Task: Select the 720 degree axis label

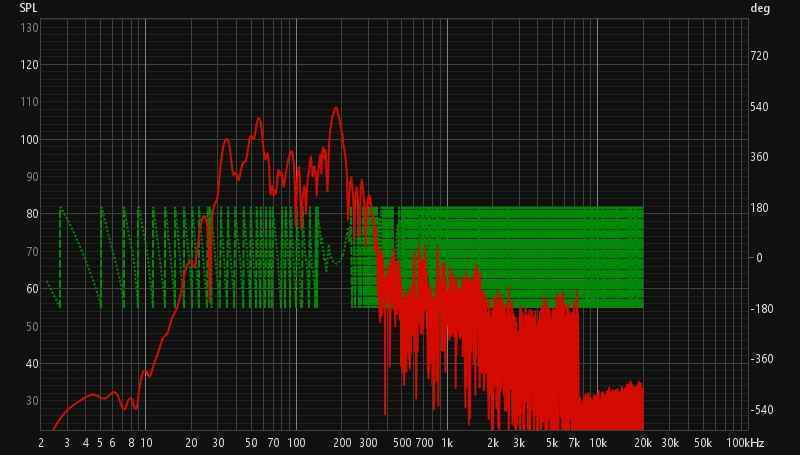Action: click(759, 56)
